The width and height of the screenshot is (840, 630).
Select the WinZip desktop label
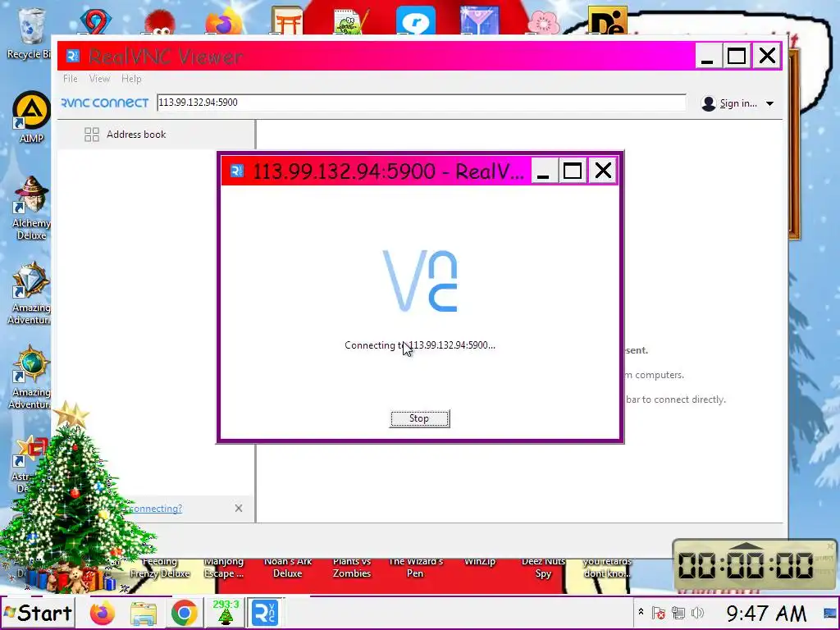tap(480, 561)
